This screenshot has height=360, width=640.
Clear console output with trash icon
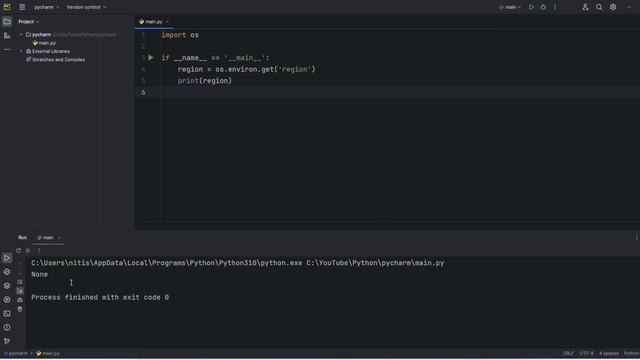20,309
